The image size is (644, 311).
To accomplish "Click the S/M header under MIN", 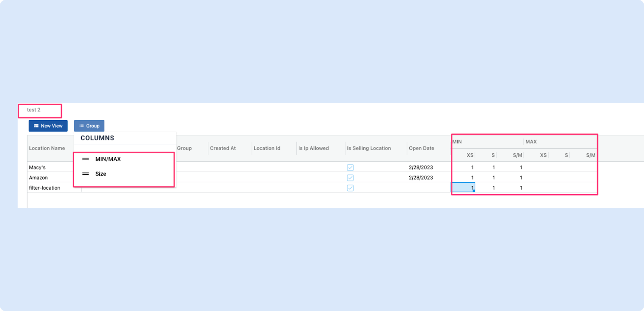I will 518,155.
